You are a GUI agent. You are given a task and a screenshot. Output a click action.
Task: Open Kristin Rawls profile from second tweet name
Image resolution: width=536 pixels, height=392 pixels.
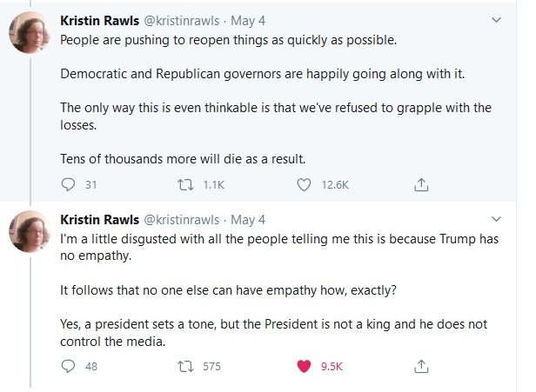click(99, 219)
